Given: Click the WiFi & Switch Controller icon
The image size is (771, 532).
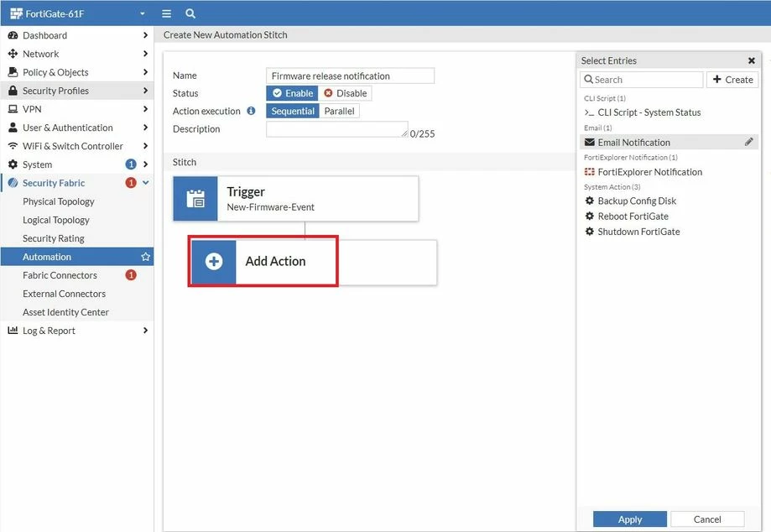Looking at the screenshot, I should (x=13, y=146).
